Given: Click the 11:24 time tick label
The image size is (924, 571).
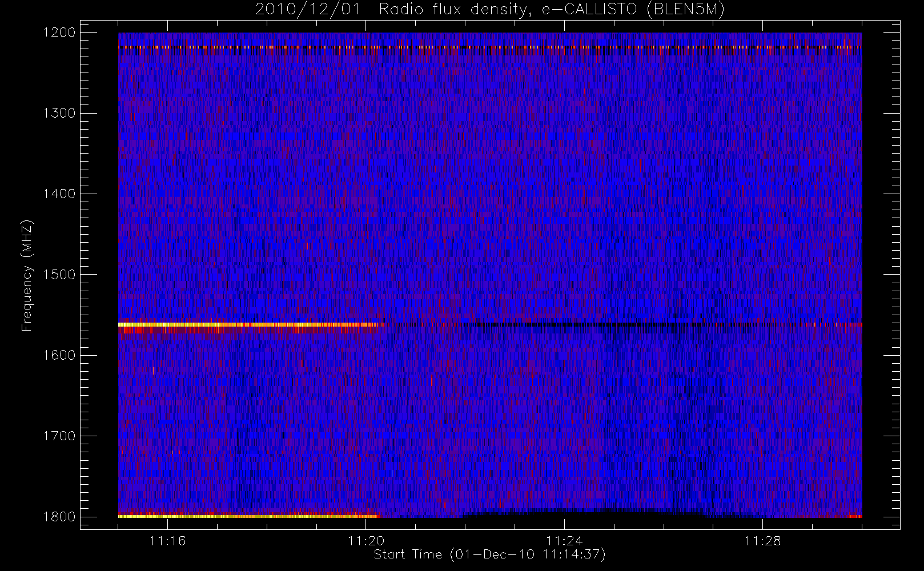Looking at the screenshot, I should [564, 541].
